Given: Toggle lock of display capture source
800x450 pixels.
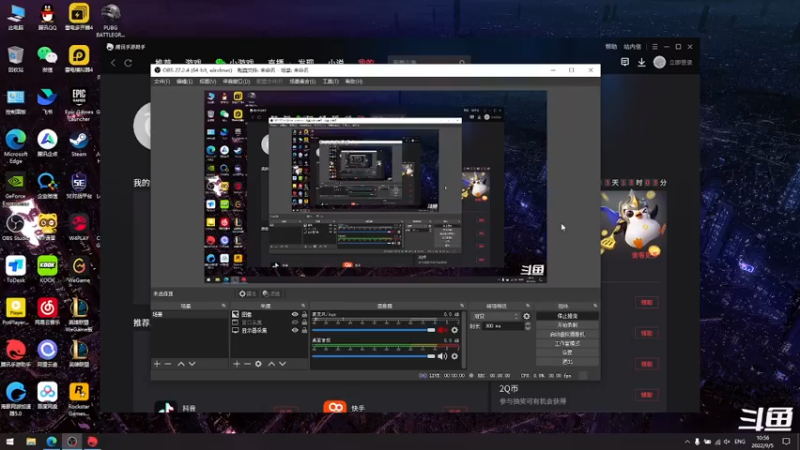Looking at the screenshot, I should [304, 331].
